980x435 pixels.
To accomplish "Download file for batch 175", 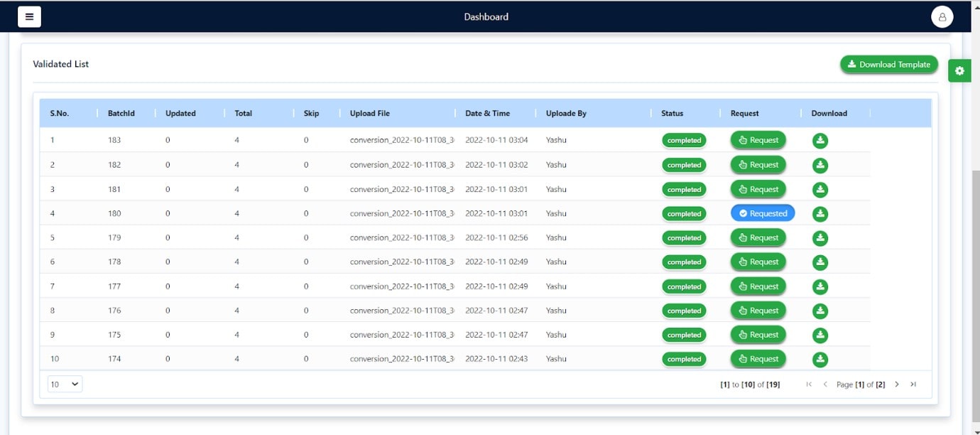I will tap(820, 335).
